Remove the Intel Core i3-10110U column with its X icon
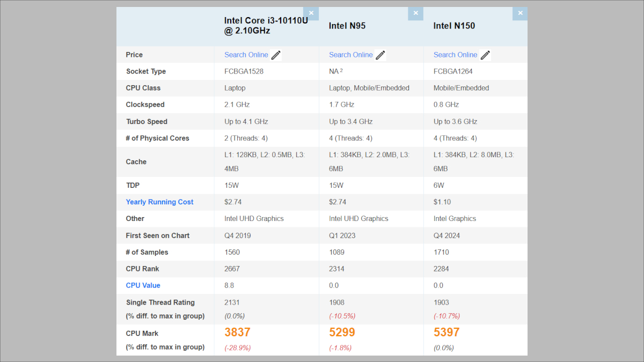The image size is (644, 362). pyautogui.click(x=311, y=13)
